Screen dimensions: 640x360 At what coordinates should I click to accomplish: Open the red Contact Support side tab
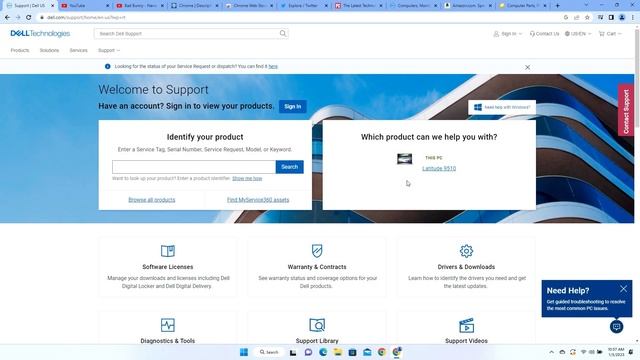click(x=626, y=110)
